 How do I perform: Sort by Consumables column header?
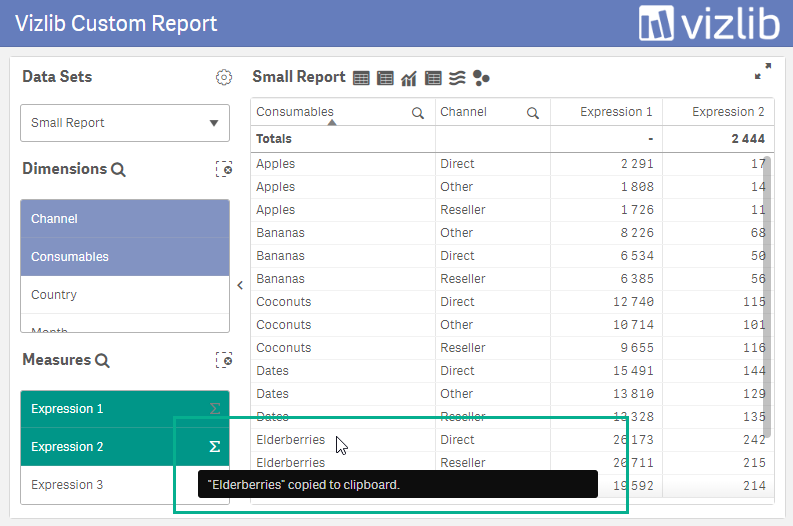(x=295, y=112)
